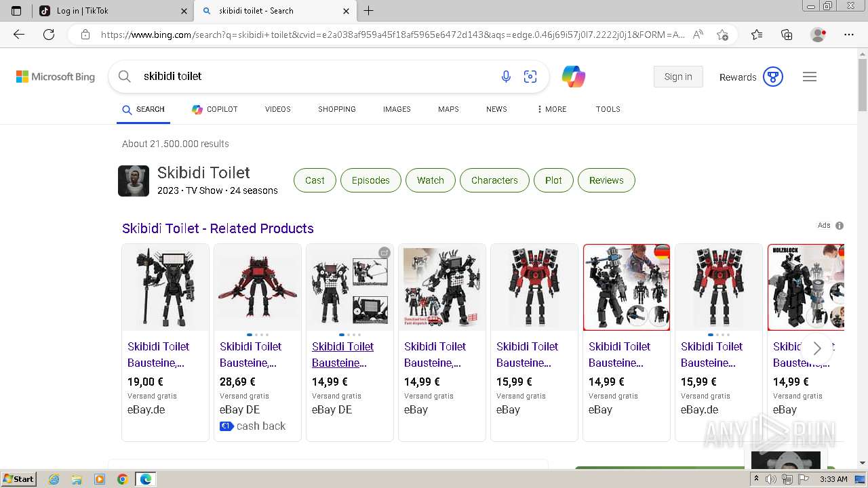Show next related products with arrow

pyautogui.click(x=817, y=348)
